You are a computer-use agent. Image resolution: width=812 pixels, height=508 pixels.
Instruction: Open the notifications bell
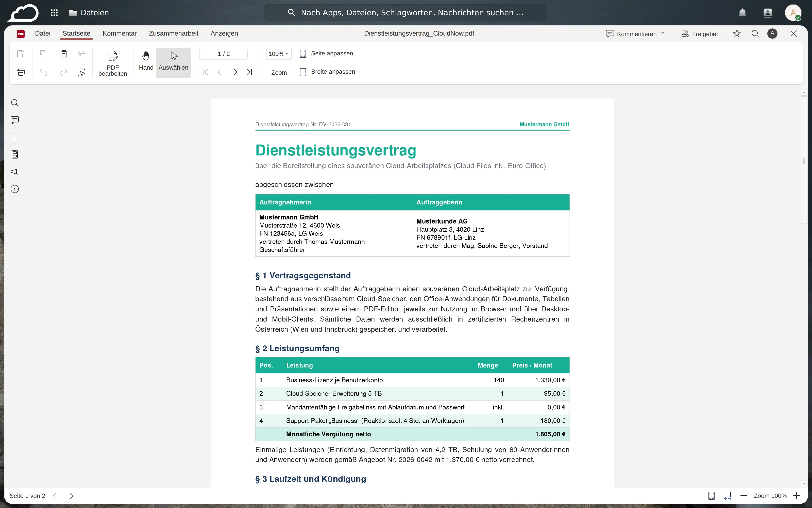742,13
